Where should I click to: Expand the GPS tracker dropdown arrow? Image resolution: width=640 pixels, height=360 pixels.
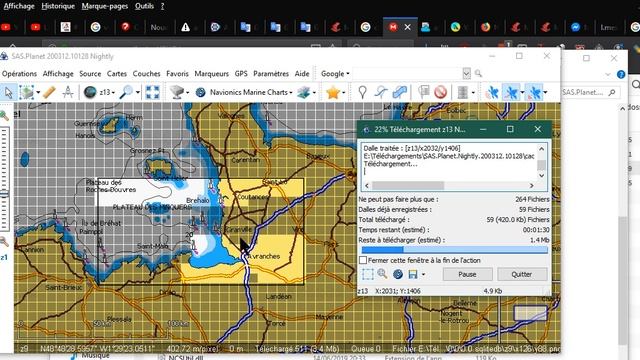[473, 93]
